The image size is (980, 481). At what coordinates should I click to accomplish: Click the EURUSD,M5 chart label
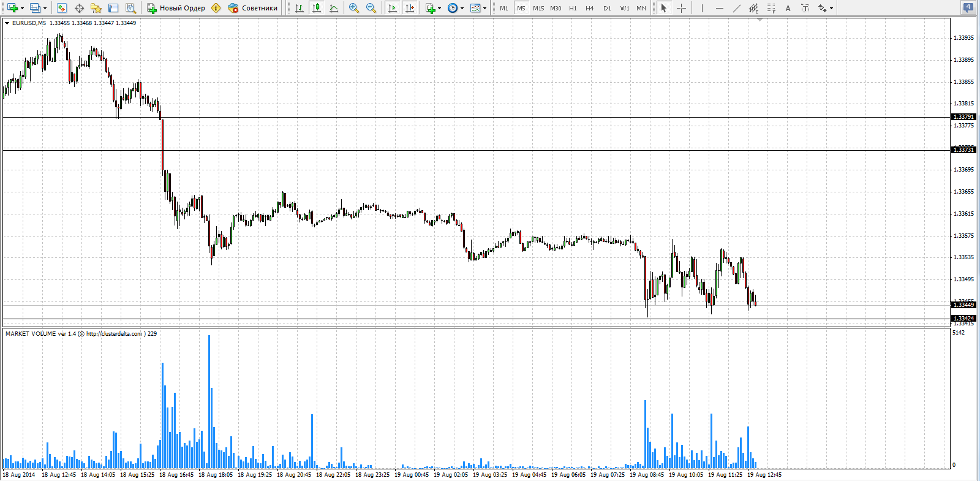[29, 23]
